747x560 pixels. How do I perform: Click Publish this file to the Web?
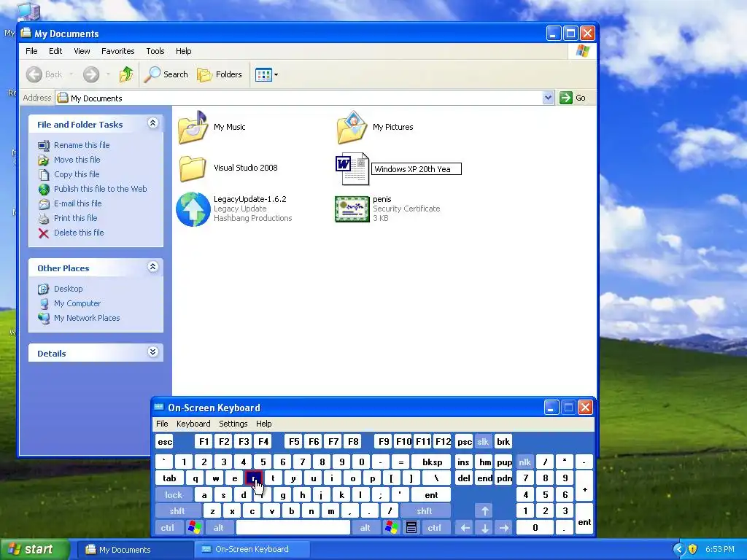100,189
